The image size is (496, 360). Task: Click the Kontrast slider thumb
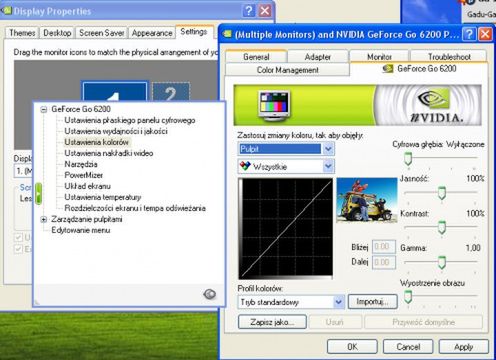tap(442, 227)
